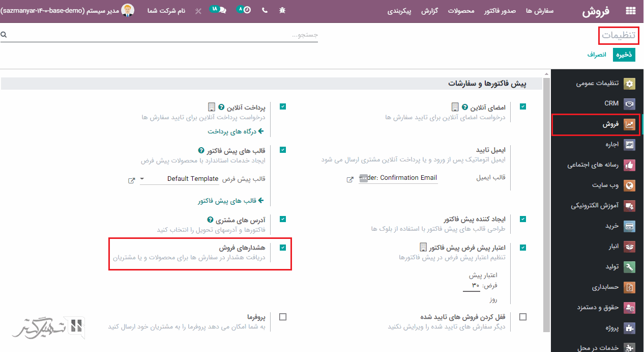Open the external link beside Default Template
644x352 pixels.
point(132,180)
